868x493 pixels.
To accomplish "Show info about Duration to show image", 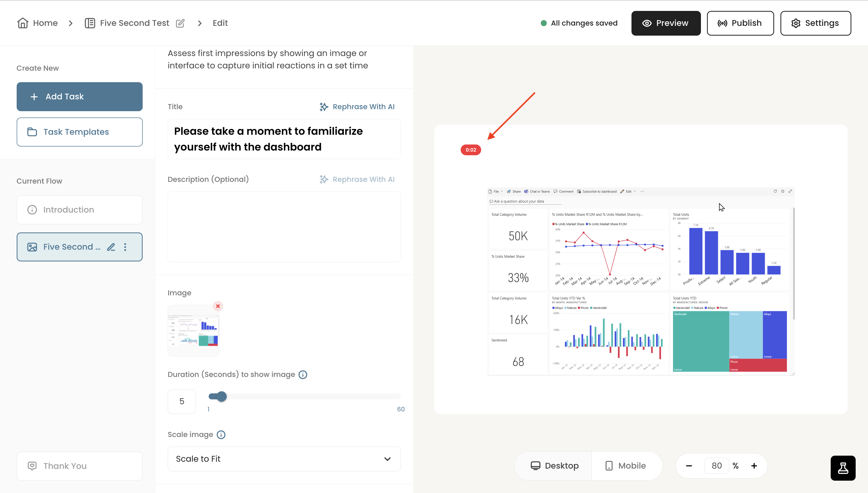I will tap(303, 375).
